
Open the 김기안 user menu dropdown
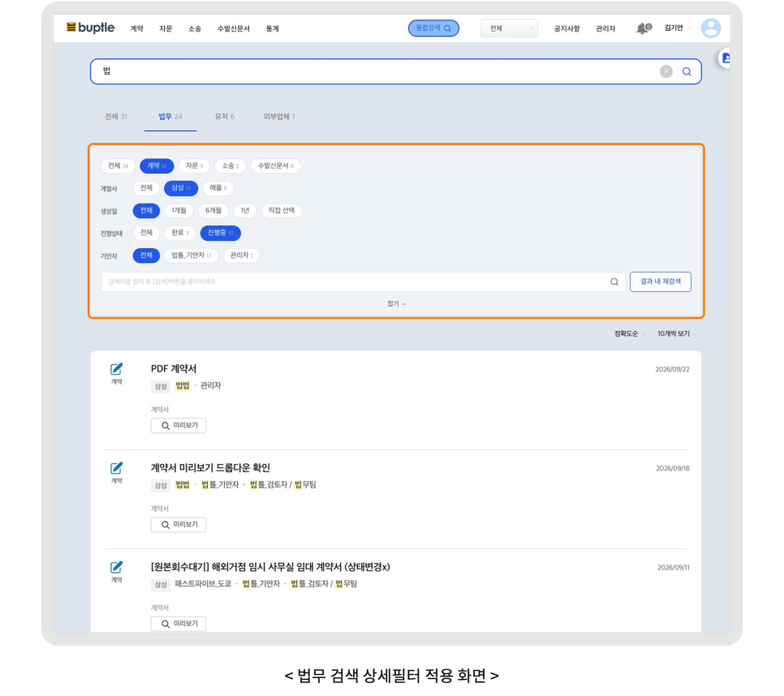click(x=678, y=28)
